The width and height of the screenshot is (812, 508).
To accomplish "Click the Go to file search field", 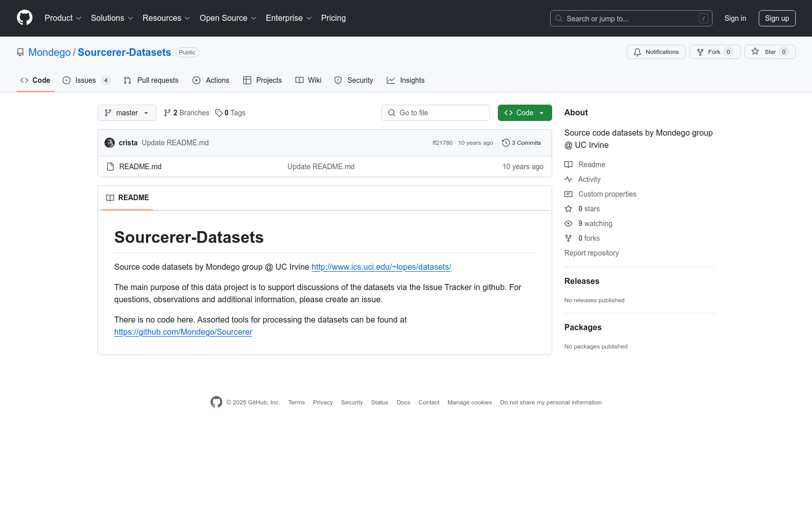I will (435, 113).
